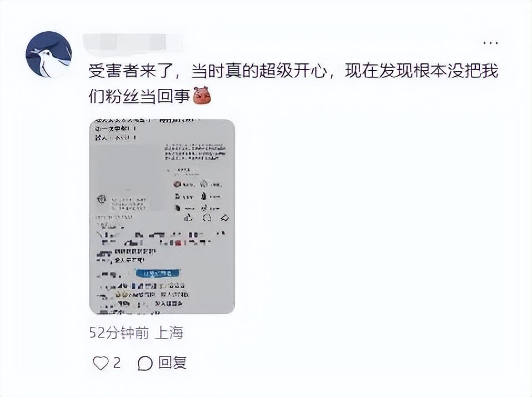The height and width of the screenshot is (397, 532).
Task: Open the three-dot more options menu
Action: tap(490, 43)
